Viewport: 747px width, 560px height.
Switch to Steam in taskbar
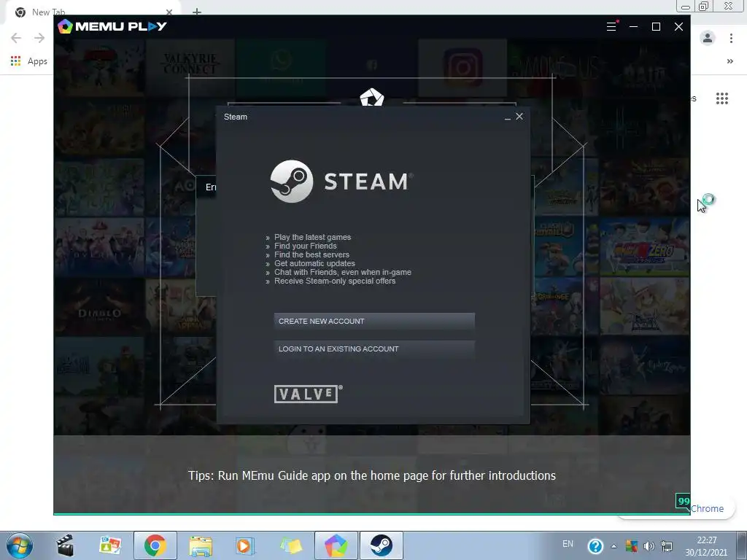pos(381,545)
